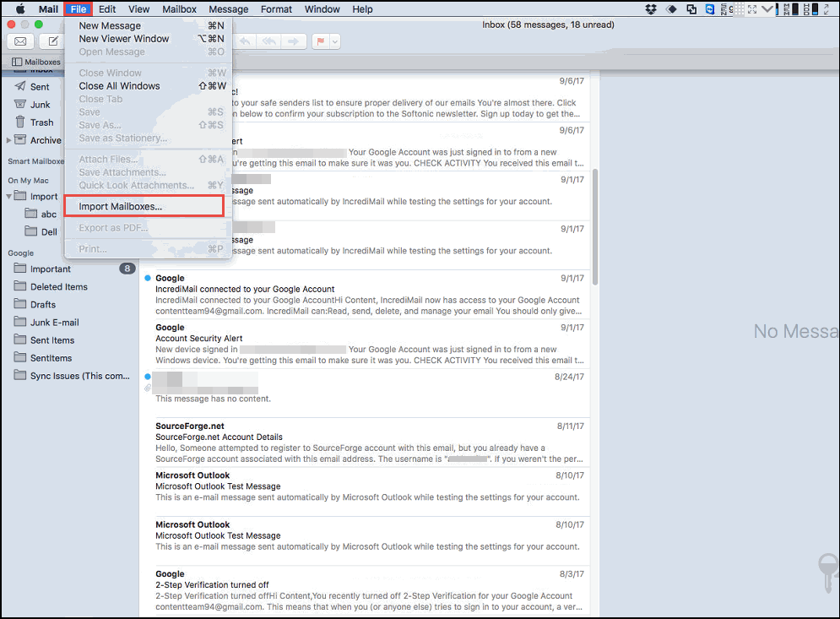
Task: Select the Important folder under Google
Action: [x=51, y=269]
